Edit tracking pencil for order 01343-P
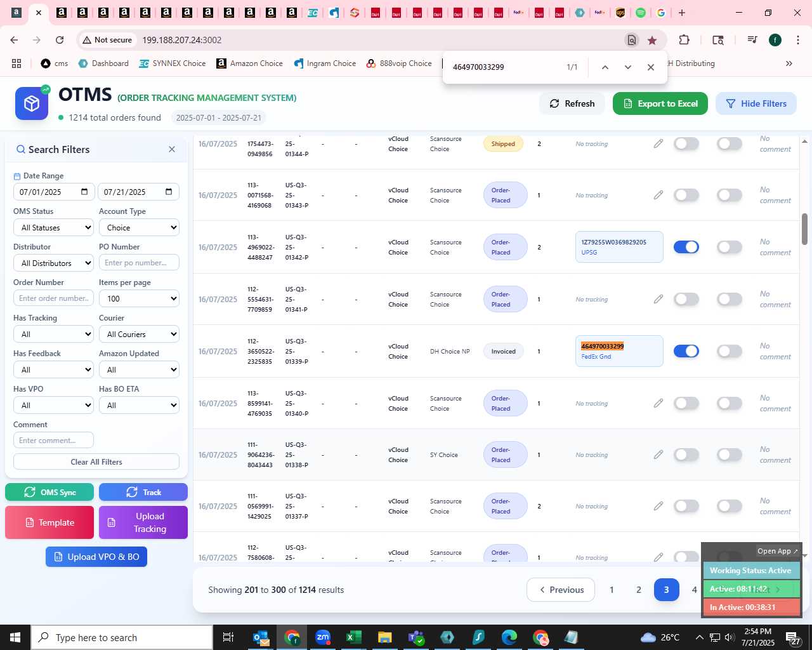The height and width of the screenshot is (650, 812). [658, 195]
